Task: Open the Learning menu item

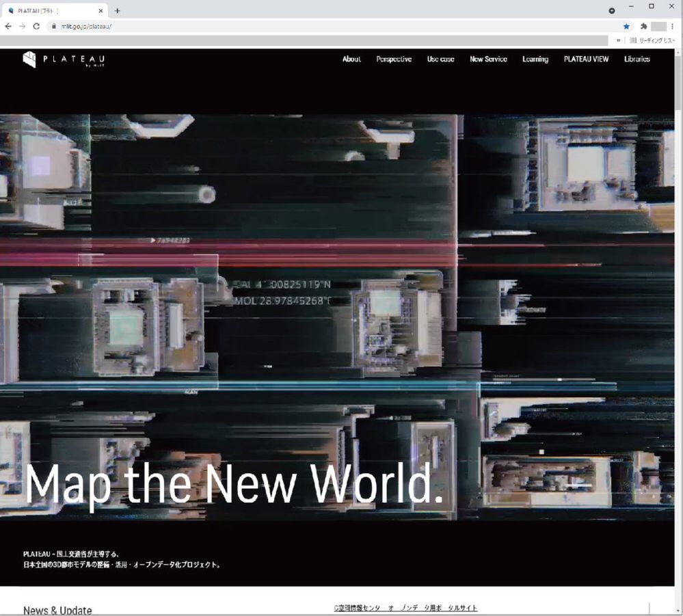Action: click(535, 59)
